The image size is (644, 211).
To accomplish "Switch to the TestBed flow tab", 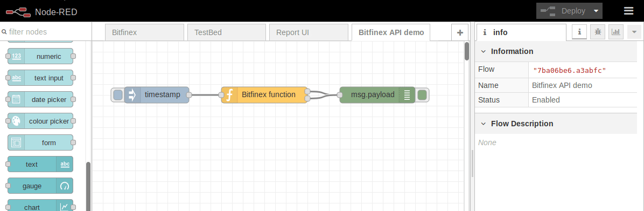I will tap(227, 32).
